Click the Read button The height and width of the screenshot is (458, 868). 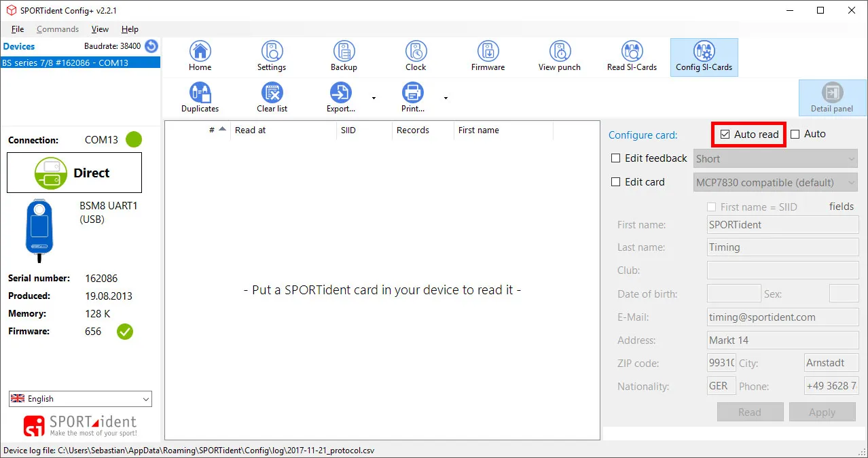[750, 412]
